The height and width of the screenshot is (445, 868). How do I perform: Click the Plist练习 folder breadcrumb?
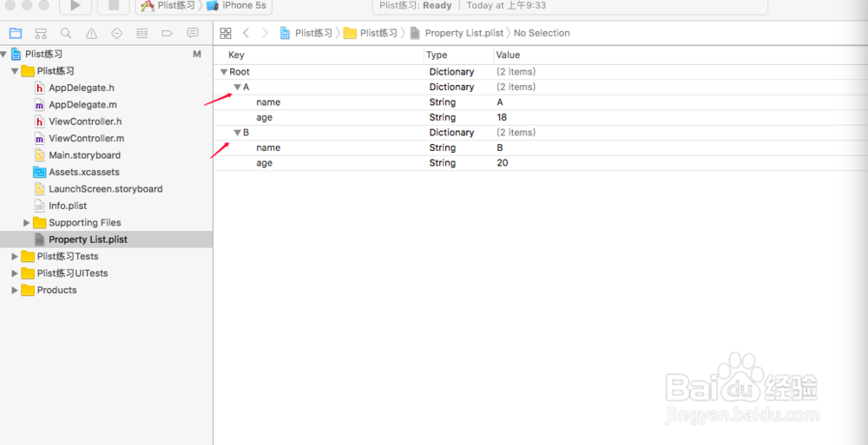(x=371, y=33)
